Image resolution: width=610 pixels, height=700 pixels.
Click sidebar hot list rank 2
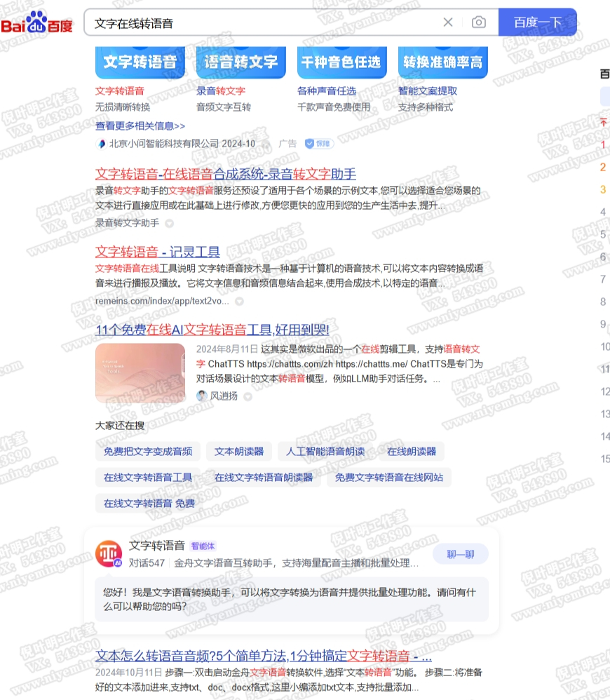pos(603,167)
